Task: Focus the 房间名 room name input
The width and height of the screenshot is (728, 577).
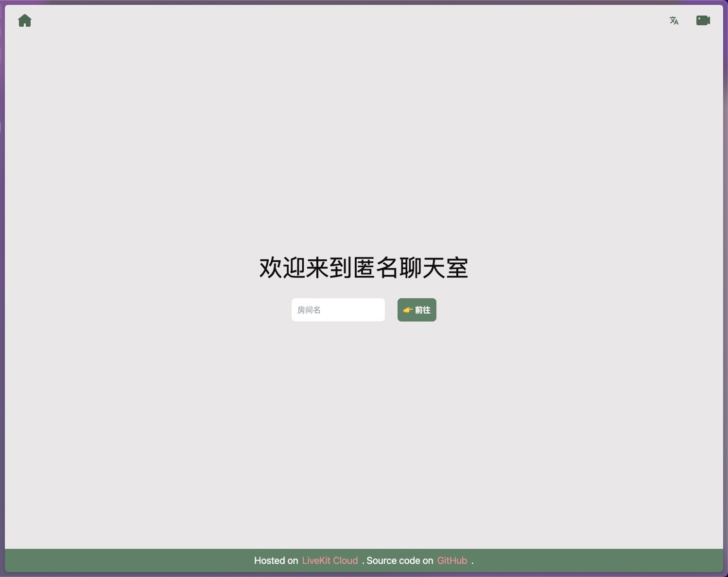Action: click(x=338, y=310)
